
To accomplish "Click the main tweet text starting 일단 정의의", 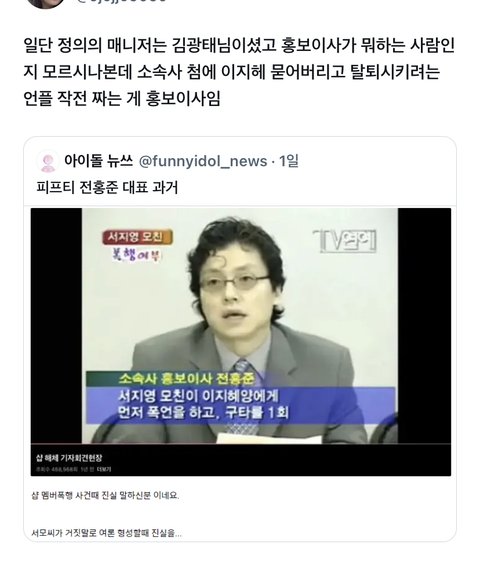I will pos(239,72).
